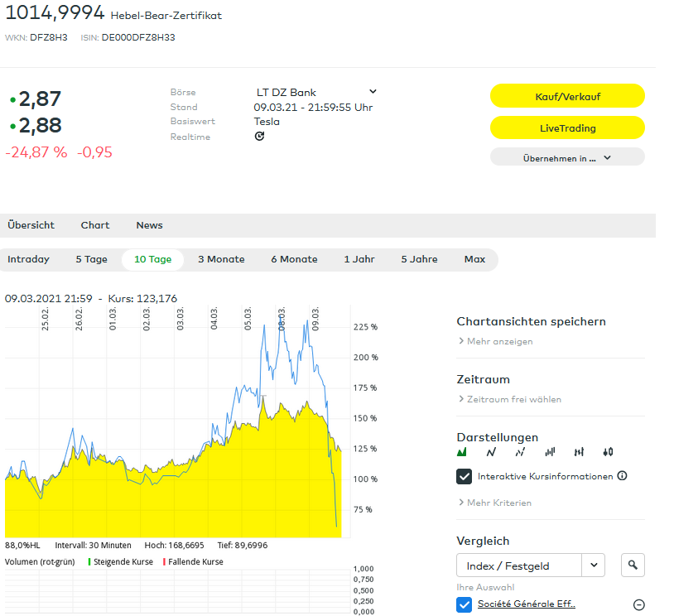Screen dimensions: 674x616
Task: Uncheck Interaktive Kursinformationen checkbox
Action: 465,476
